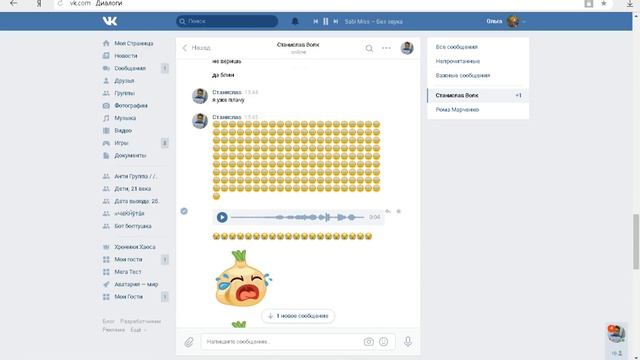
Task: Record a voice message with microphone icon
Action: point(408,341)
